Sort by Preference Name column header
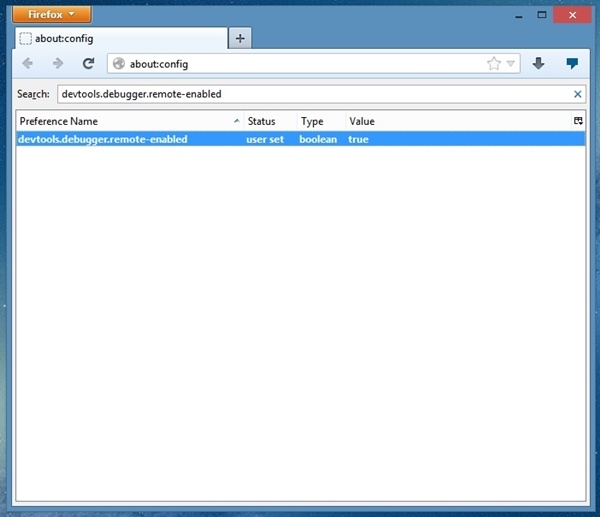Image resolution: width=600 pixels, height=517 pixels. point(120,121)
